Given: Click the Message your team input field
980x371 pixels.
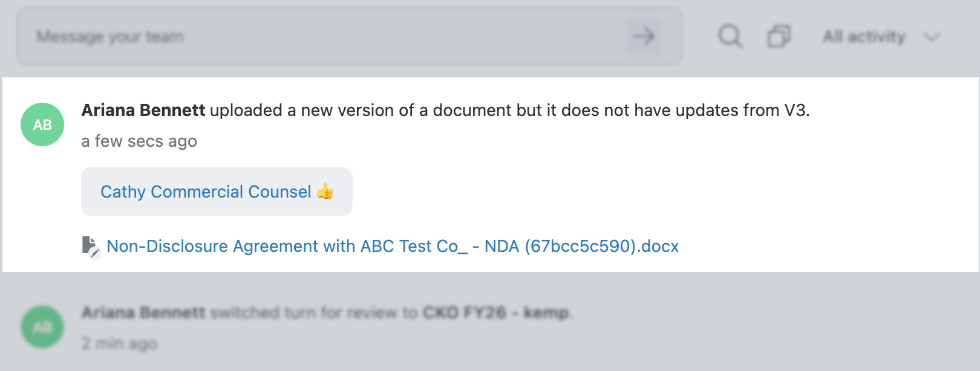Looking at the screenshot, I should pyautogui.click(x=321, y=36).
